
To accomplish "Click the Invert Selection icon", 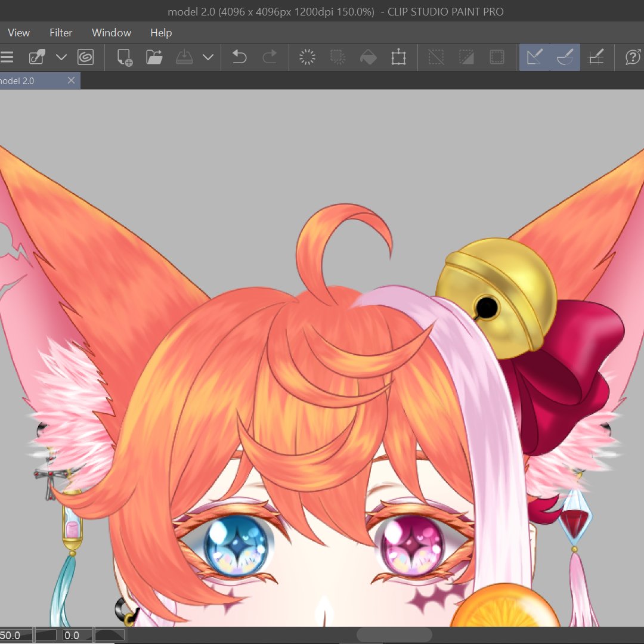I will coord(466,57).
